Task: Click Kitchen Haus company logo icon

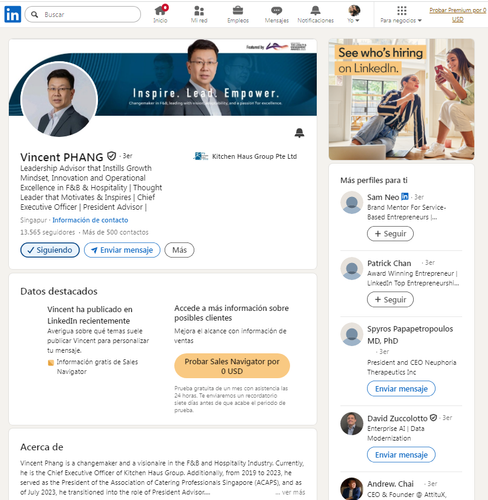Action: pos(201,156)
